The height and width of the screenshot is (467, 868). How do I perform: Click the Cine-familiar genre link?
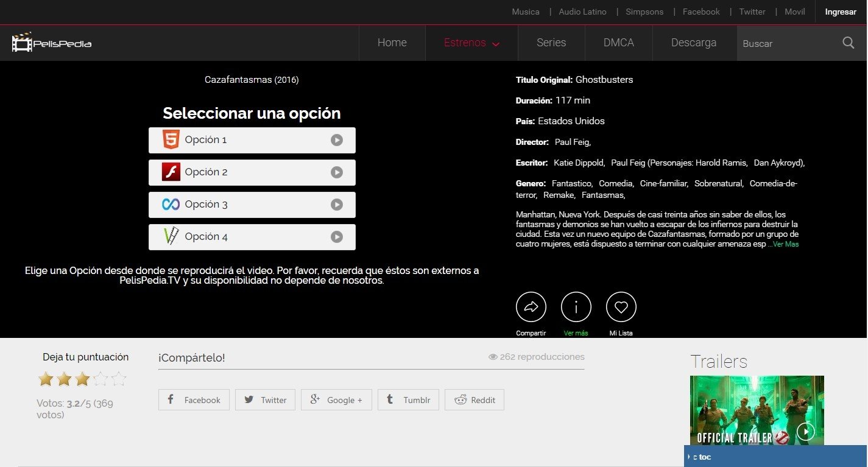664,183
